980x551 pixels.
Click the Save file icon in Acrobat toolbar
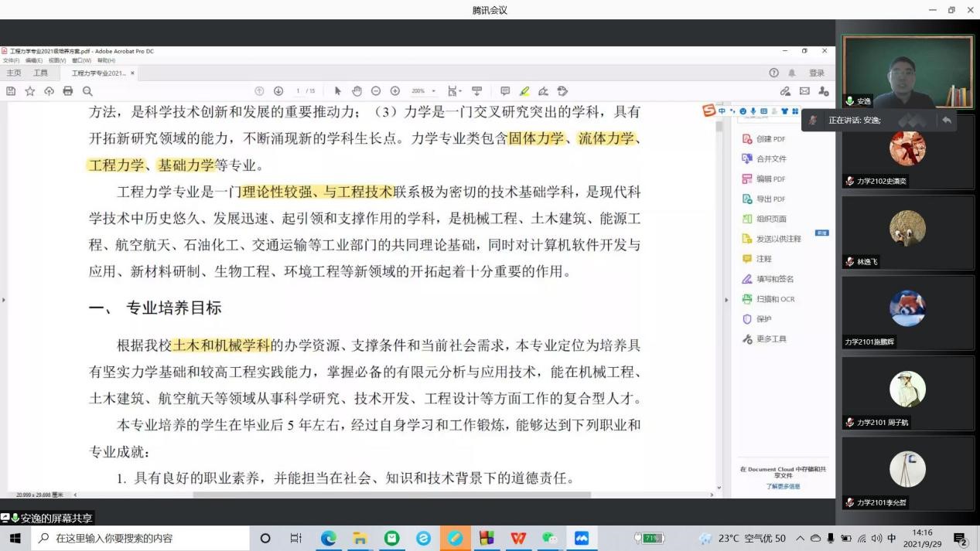point(11,91)
